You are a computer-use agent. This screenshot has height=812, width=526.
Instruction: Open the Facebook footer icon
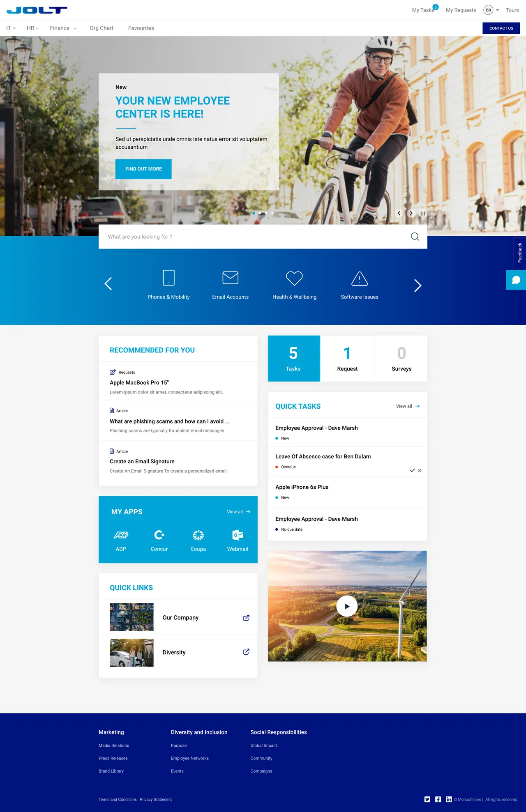coord(438,799)
